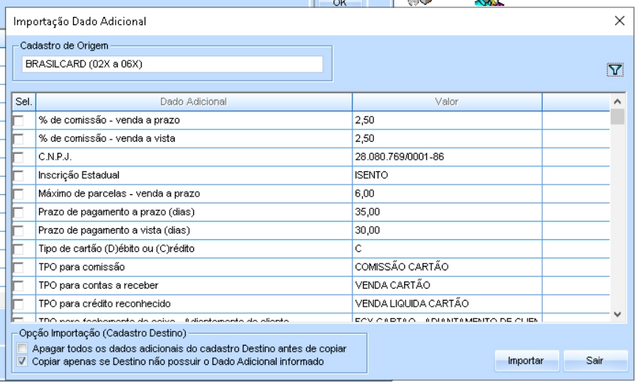Click the Inscrição Estadual label
641x387 pixels.
pos(79,175)
